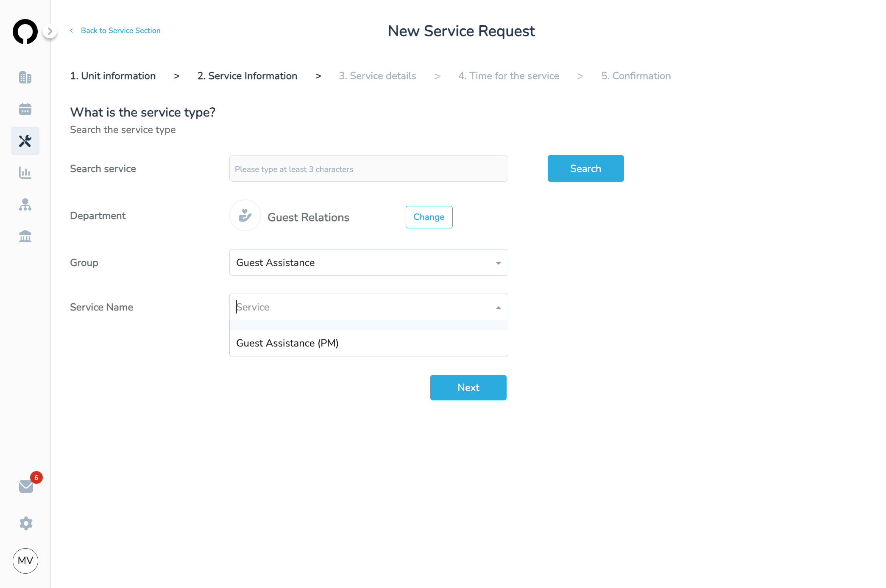Go back to the Service Section

point(115,31)
